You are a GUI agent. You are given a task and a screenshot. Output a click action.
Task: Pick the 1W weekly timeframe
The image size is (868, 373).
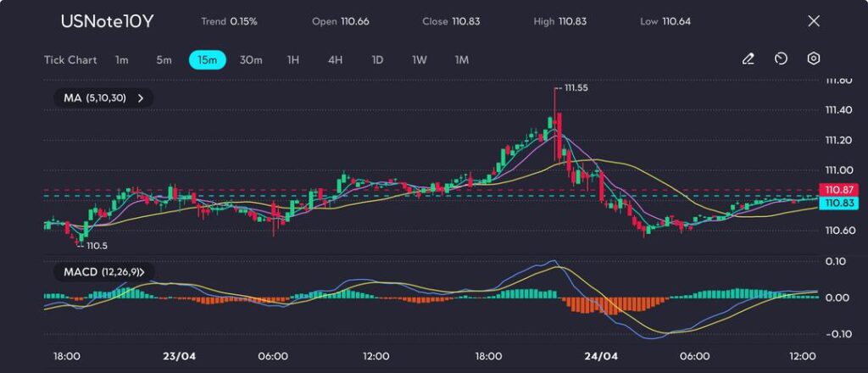420,60
